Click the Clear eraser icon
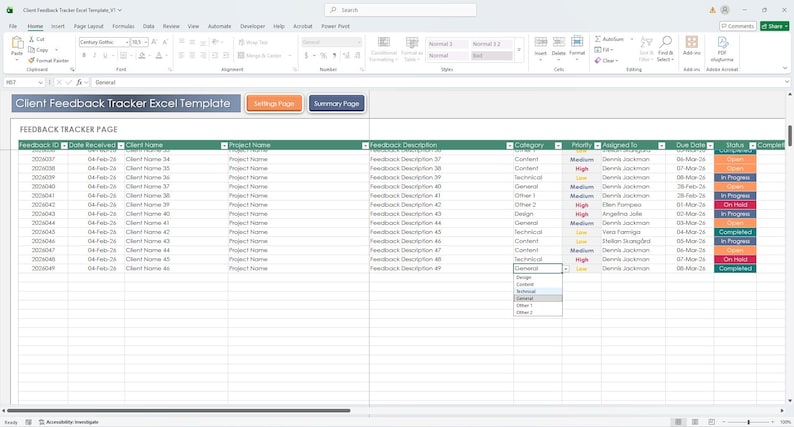Screen dimensions: 794x427 point(598,60)
